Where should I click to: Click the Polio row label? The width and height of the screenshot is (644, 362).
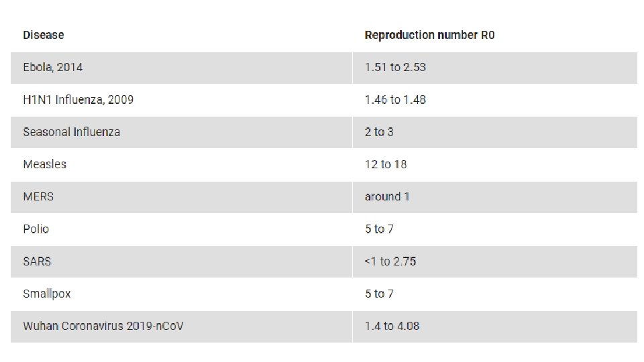[36, 229]
